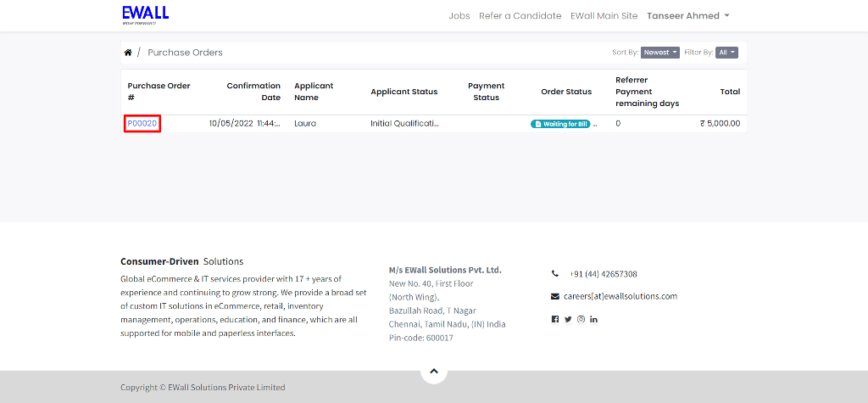Click the phone icon in footer
The height and width of the screenshot is (403, 868).
click(555, 274)
